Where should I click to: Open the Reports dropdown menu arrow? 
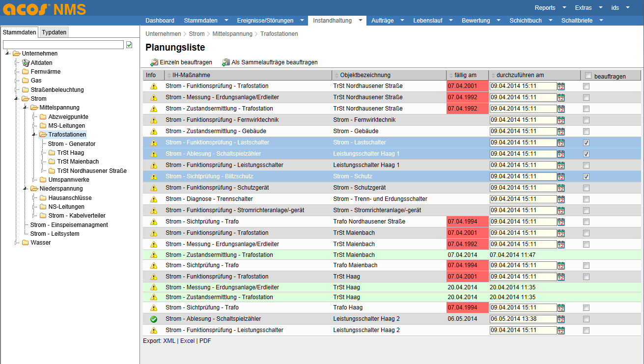[x=564, y=7]
